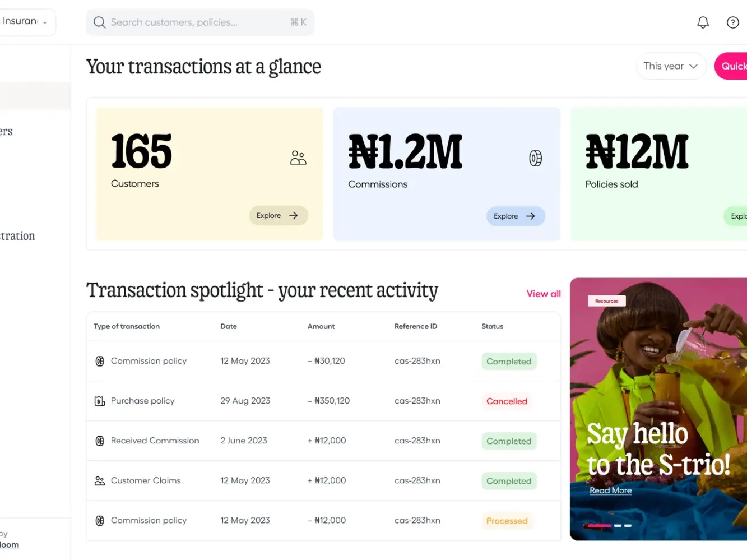Explore the Commissions card
Viewport: 747px width, 560px height.
tap(515, 216)
